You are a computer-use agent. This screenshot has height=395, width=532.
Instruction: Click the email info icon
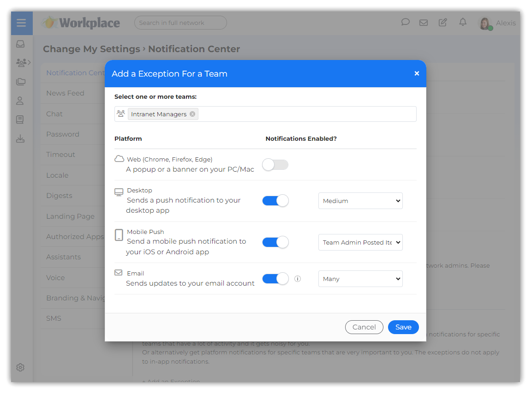pyautogui.click(x=298, y=279)
